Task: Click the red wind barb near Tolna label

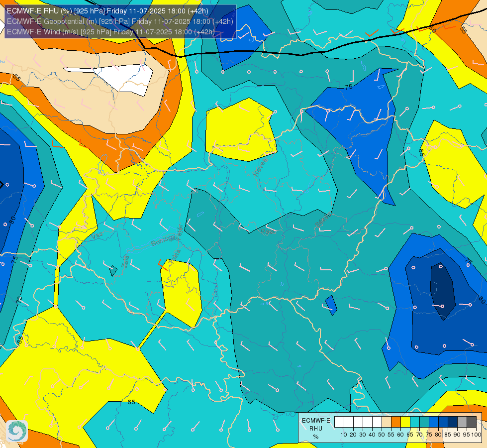Action: (x=163, y=265)
